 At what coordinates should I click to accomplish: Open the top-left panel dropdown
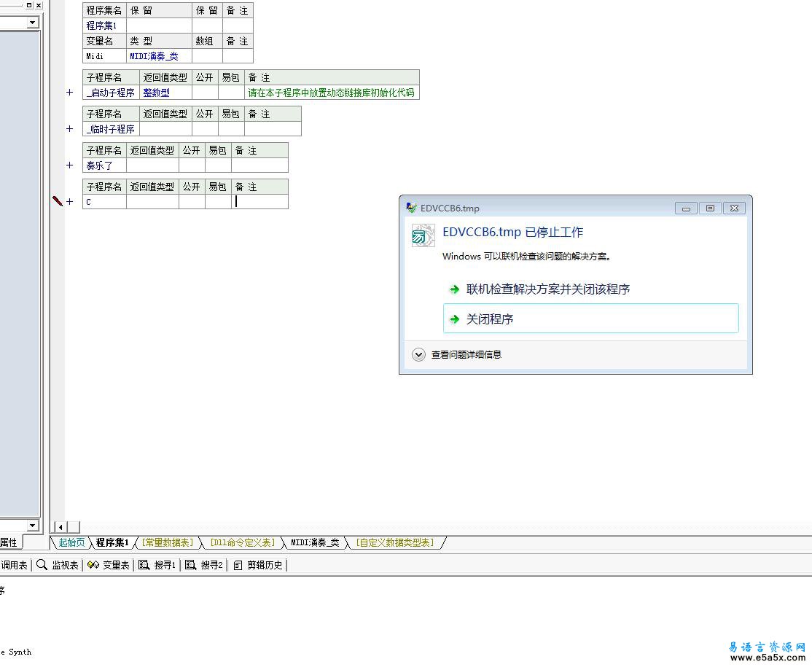pyautogui.click(x=33, y=23)
